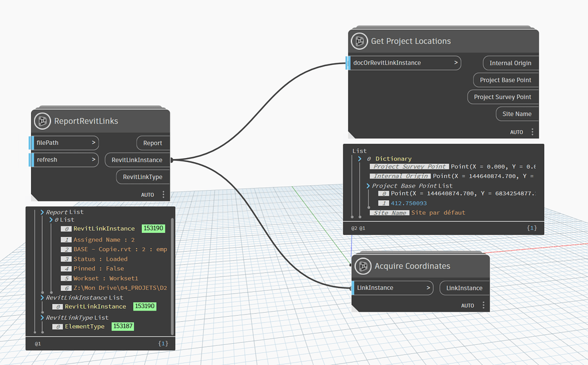Click the Get Project Locations node icon
This screenshot has width=588, height=365.
tap(359, 41)
